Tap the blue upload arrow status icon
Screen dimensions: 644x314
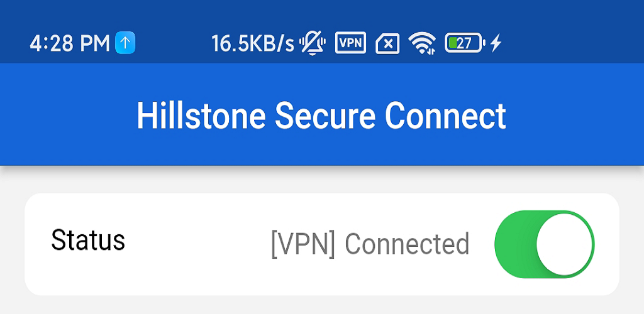point(125,43)
